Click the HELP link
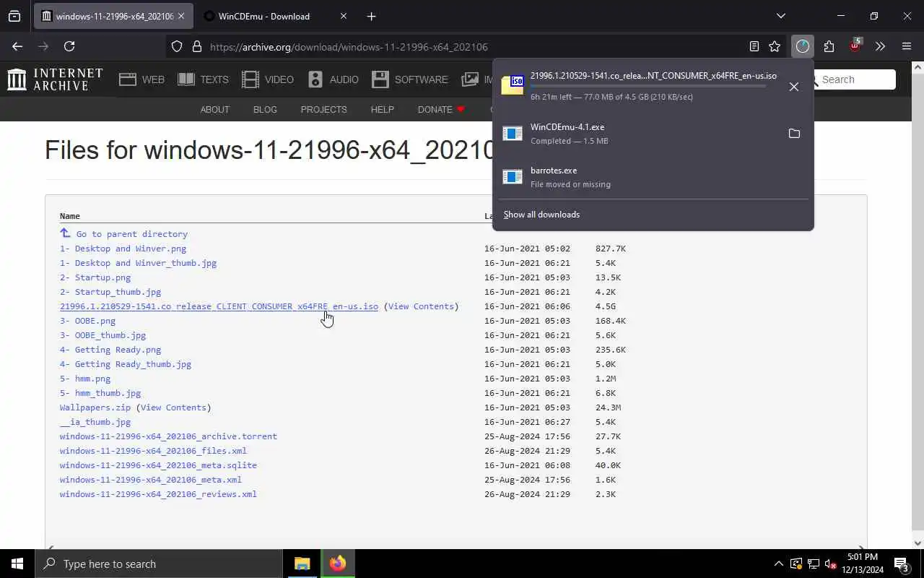The width and height of the screenshot is (924, 578). click(382, 110)
